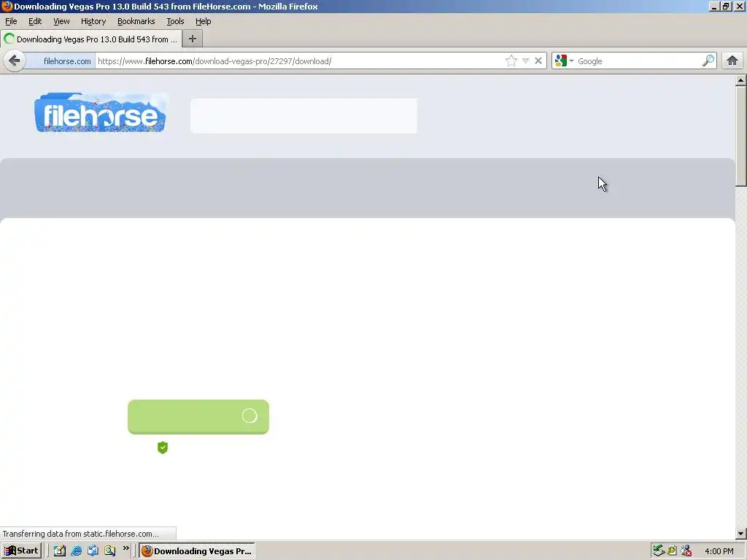The image size is (747, 560).
Task: Click the safely remove hardware tray icon
Action: (659, 551)
